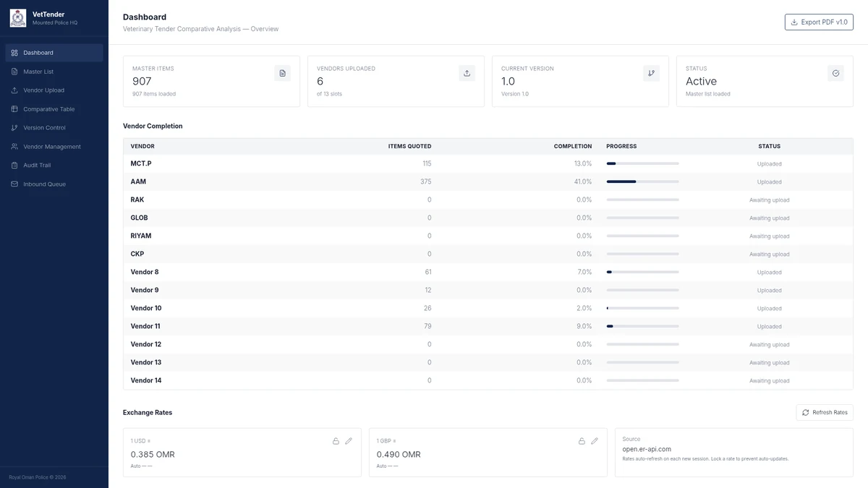Select the RAK vendor row name

137,200
